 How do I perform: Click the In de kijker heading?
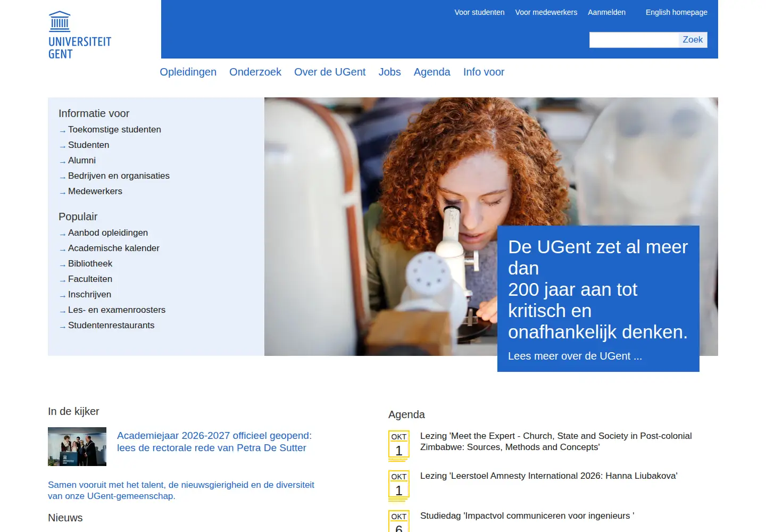[73, 411]
